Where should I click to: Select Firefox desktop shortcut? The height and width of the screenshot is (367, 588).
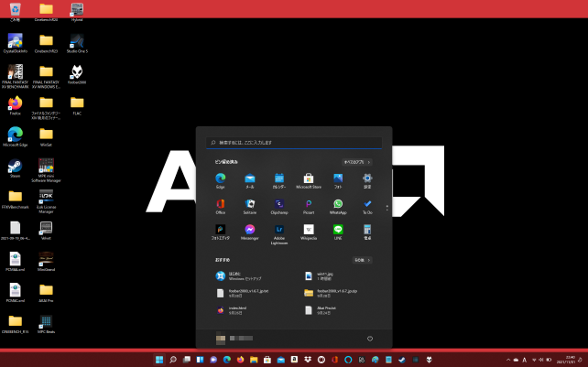pos(15,105)
